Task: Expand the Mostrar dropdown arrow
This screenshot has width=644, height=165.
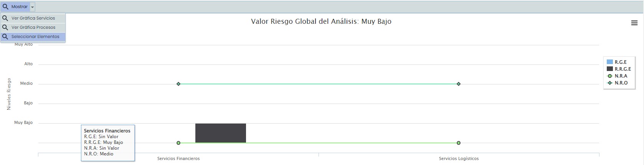Action: click(x=32, y=7)
